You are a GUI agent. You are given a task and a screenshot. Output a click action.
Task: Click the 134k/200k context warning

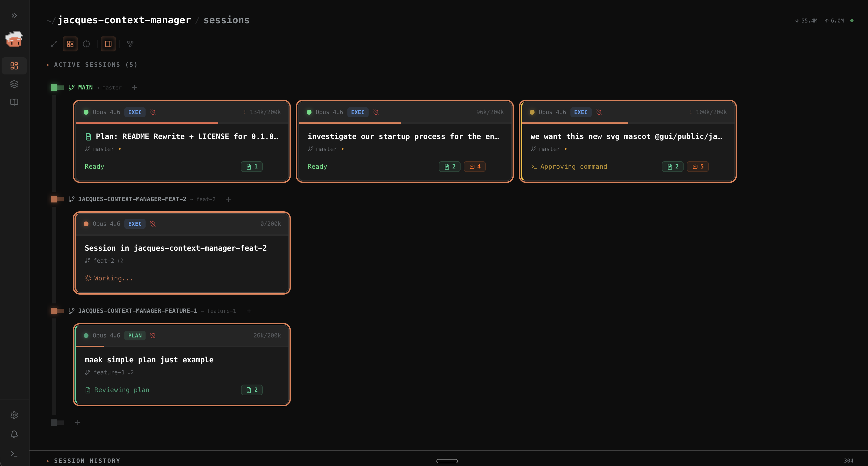262,112
